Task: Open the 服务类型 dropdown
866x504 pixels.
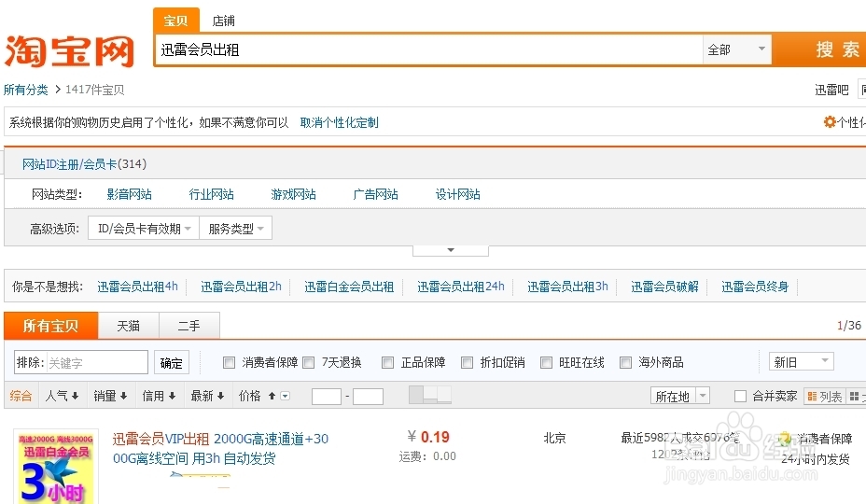Action: (x=236, y=229)
